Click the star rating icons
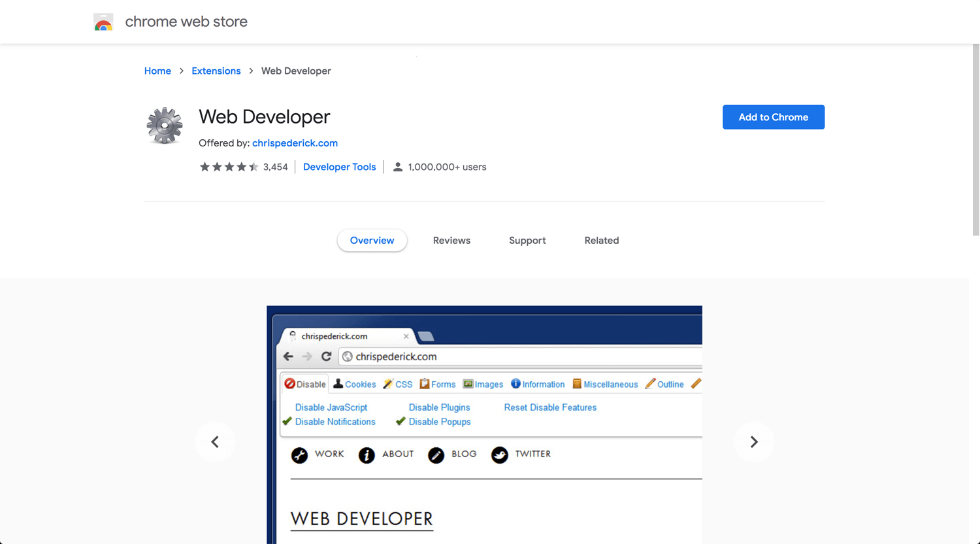Screen dimensions: 980x544 229,167
